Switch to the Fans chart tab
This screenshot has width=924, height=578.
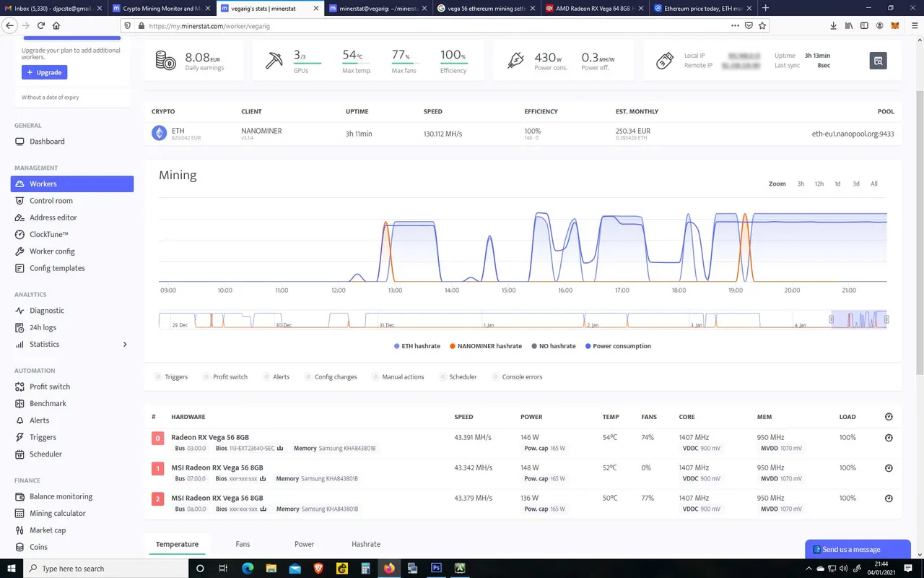(243, 544)
